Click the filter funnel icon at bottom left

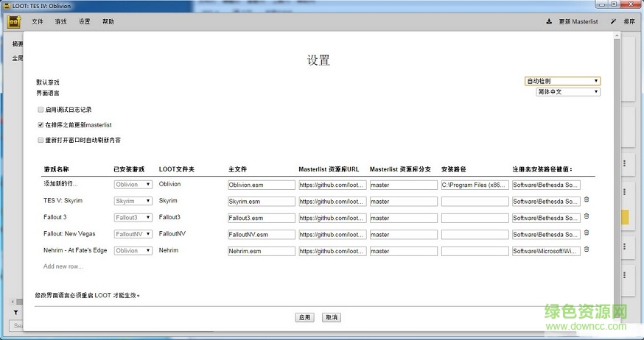coord(15,313)
